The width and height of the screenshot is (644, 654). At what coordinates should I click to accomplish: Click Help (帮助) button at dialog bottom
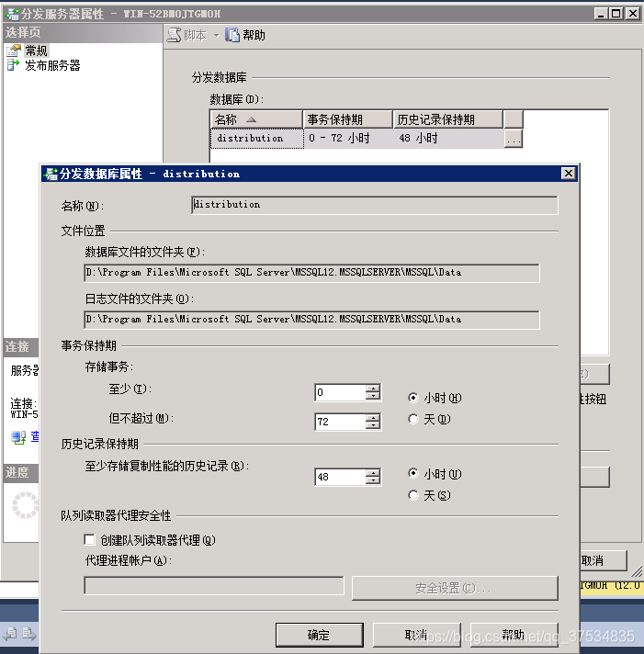[514, 635]
